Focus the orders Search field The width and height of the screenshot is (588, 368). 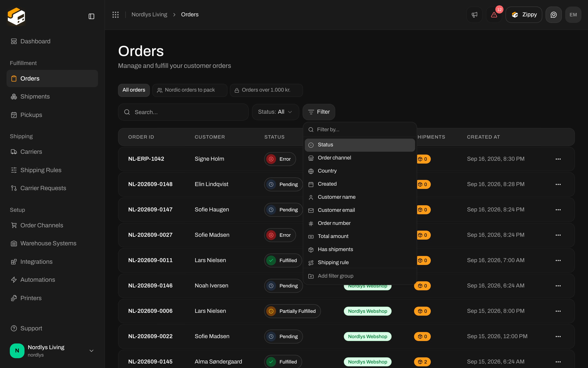183,112
